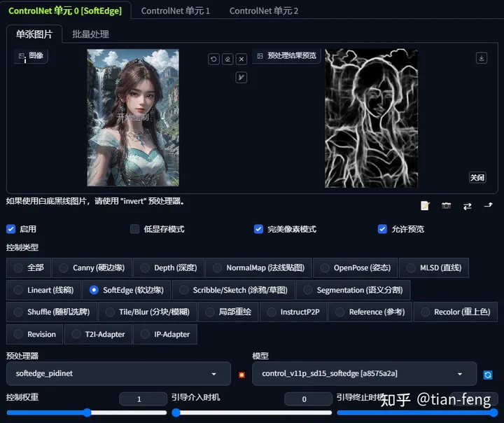Refresh the model list with blue icon
The image size is (504, 423).
[x=488, y=375]
